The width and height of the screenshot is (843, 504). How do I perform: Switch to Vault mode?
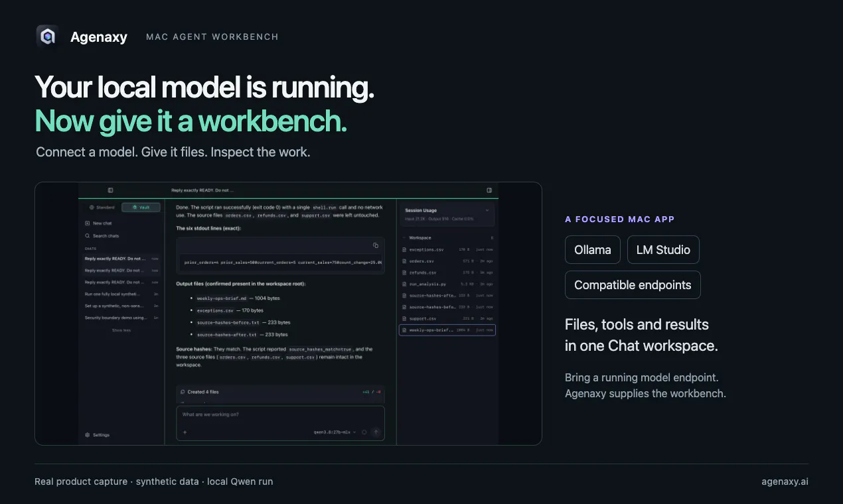tap(141, 208)
